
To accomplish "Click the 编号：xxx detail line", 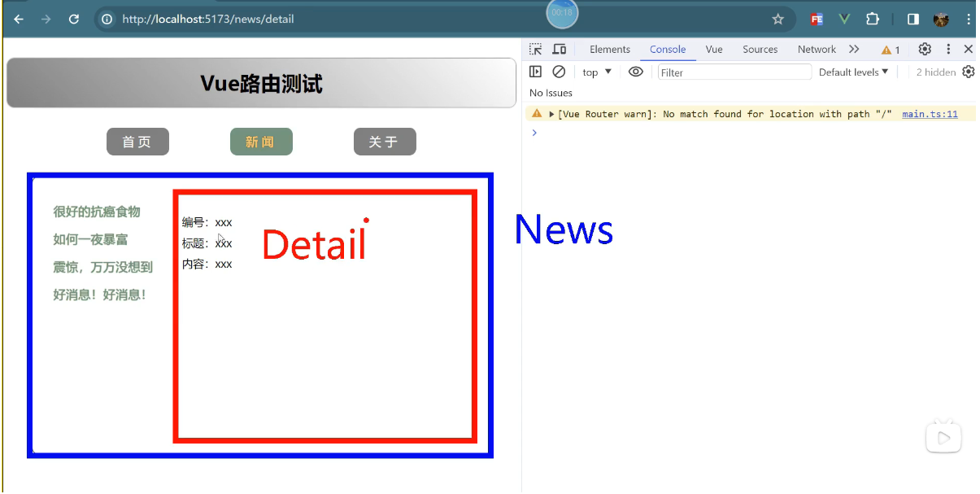I will click(x=207, y=222).
